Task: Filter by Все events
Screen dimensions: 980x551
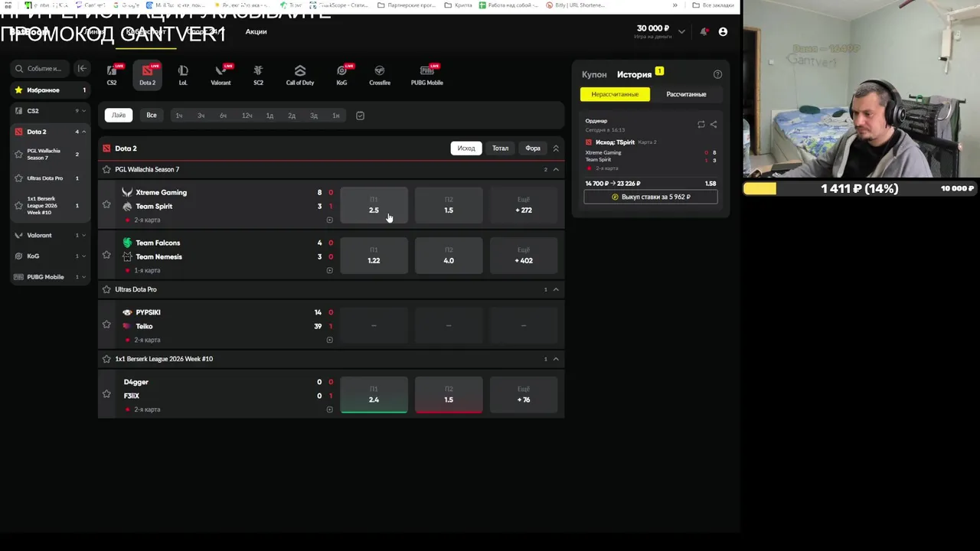Action: 152,116
